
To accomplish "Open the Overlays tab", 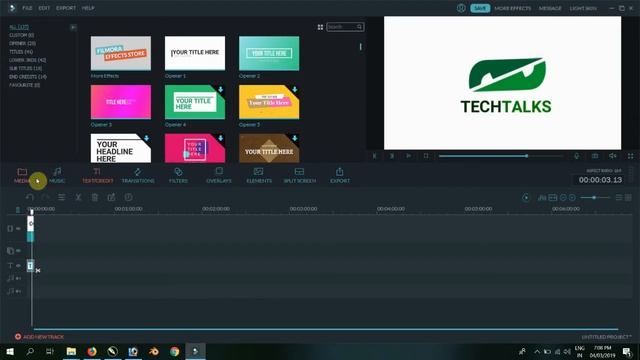I will [x=219, y=176].
